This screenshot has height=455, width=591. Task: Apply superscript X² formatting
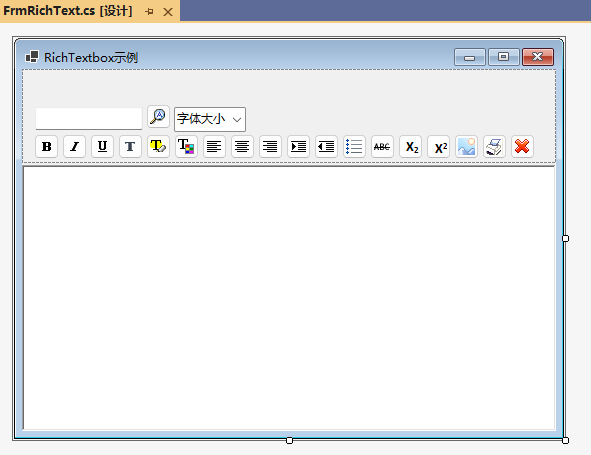click(x=438, y=147)
